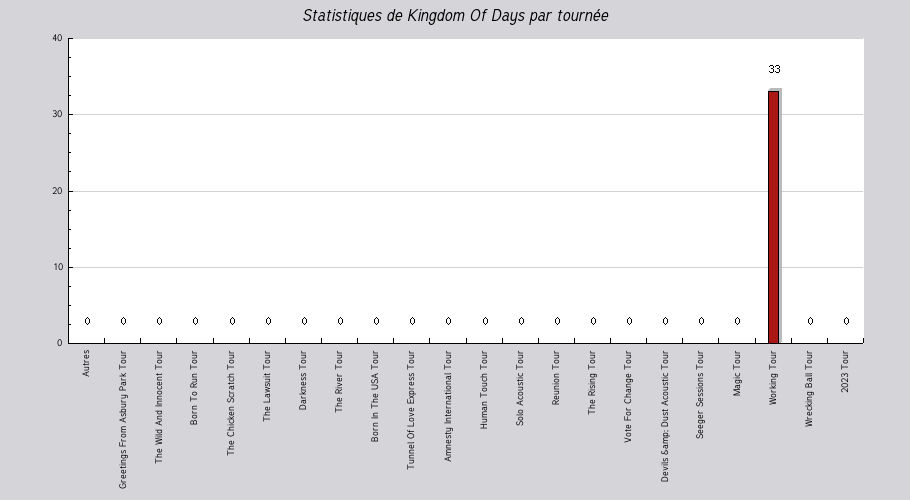
Task: Click the 40 y-axis tick label
Action: (57, 38)
